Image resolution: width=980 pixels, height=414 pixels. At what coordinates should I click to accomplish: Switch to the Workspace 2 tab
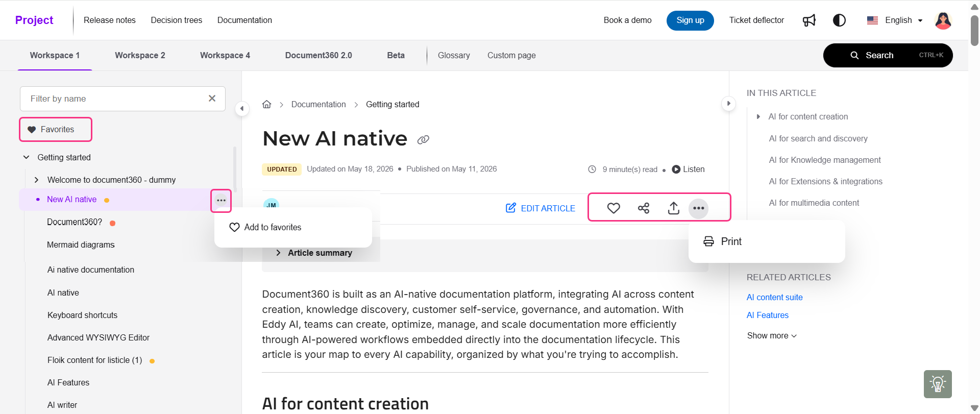[140, 55]
